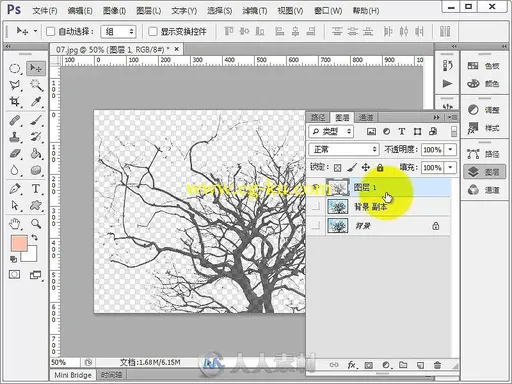Select the Horizontal Type tool

click(36, 189)
